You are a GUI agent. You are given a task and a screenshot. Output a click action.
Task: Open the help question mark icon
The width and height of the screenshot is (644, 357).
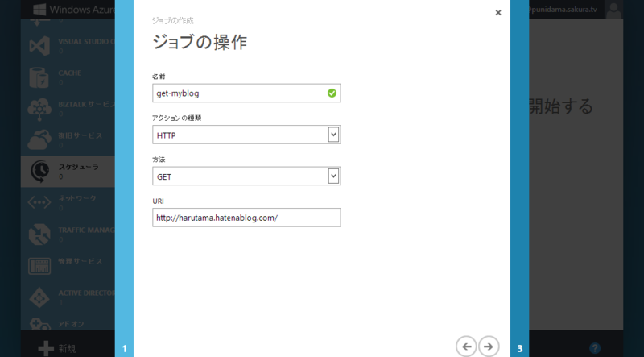click(595, 348)
